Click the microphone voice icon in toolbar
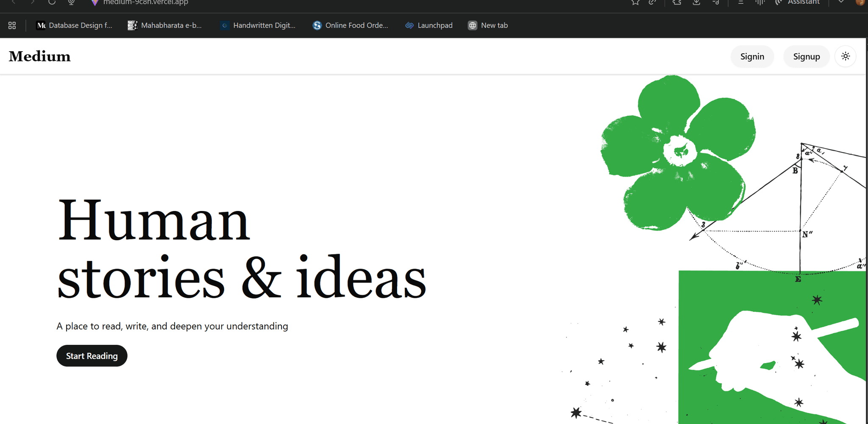This screenshot has width=868, height=424. [71, 2]
